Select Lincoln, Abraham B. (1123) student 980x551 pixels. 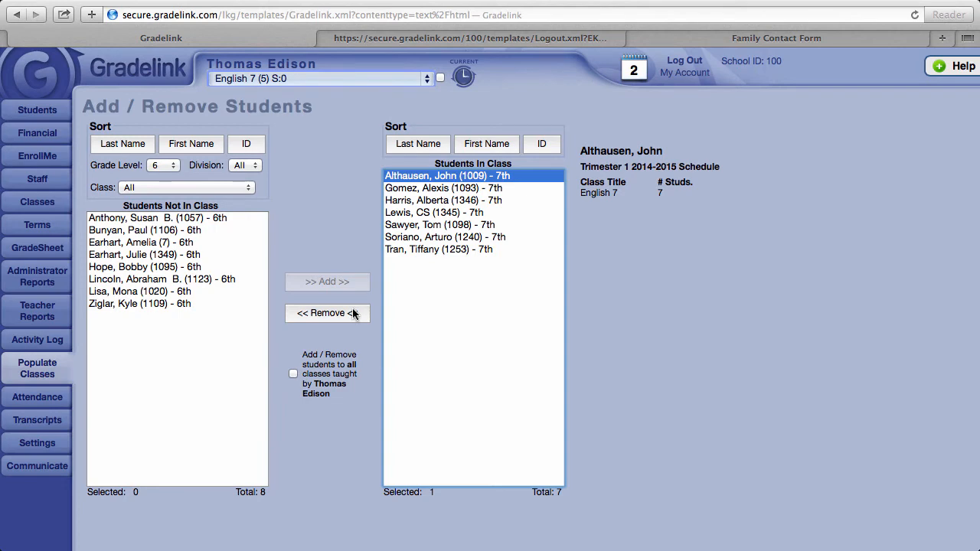(x=178, y=279)
